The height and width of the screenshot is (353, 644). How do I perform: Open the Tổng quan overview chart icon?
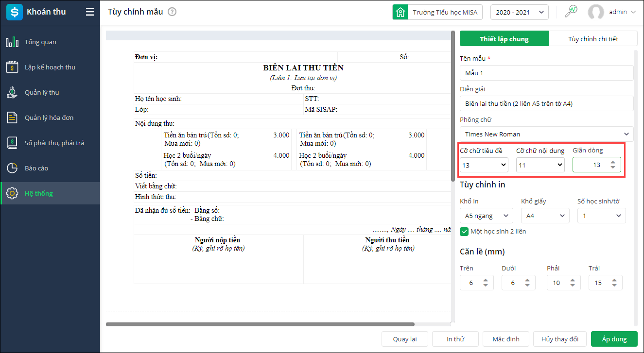(12, 42)
